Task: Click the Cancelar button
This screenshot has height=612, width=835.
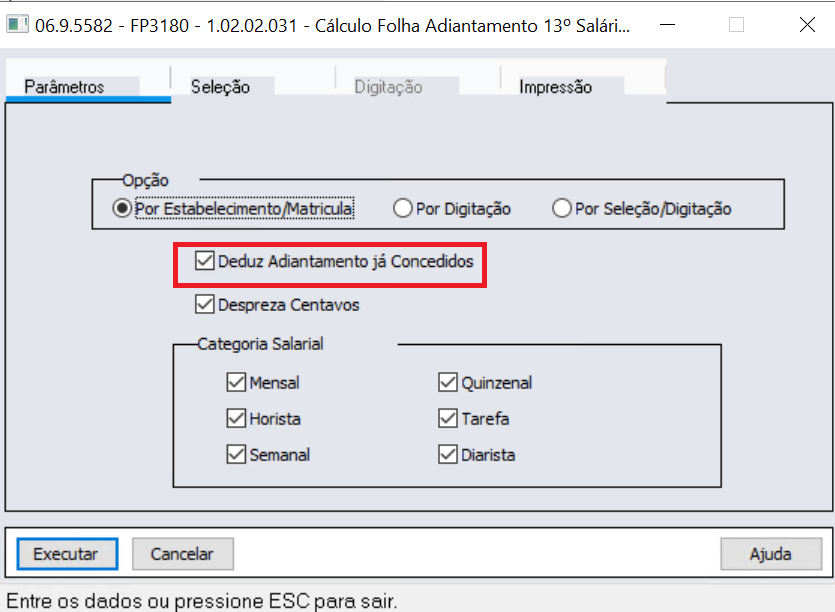Action: (x=183, y=554)
